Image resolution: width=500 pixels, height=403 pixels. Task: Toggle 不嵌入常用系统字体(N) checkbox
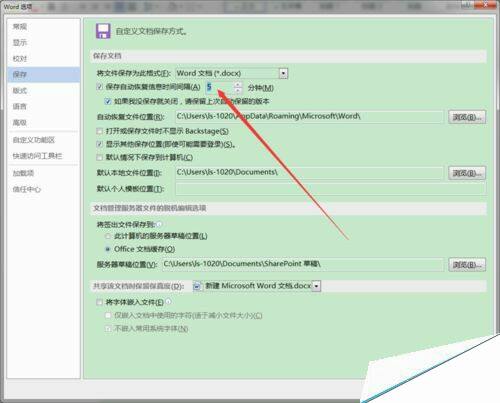(x=108, y=329)
